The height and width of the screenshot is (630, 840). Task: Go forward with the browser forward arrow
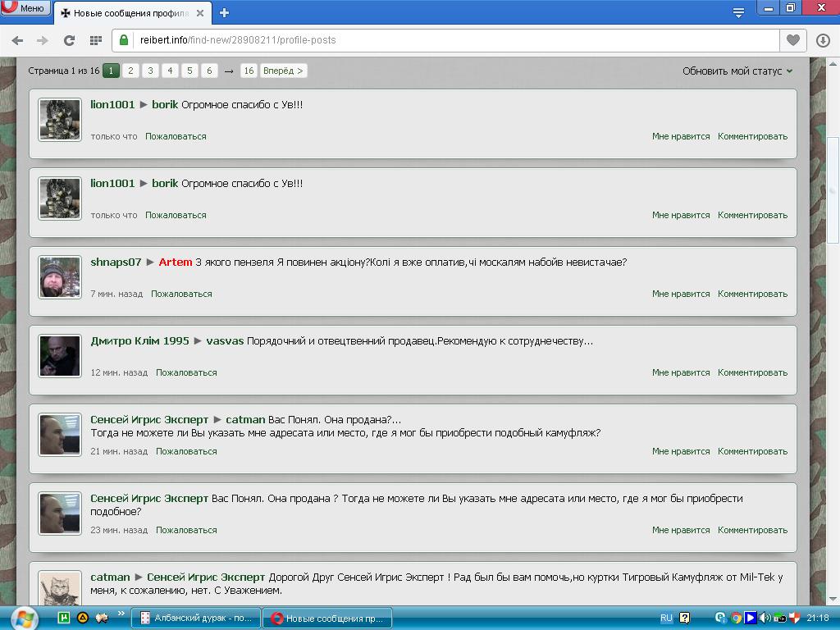(43, 40)
